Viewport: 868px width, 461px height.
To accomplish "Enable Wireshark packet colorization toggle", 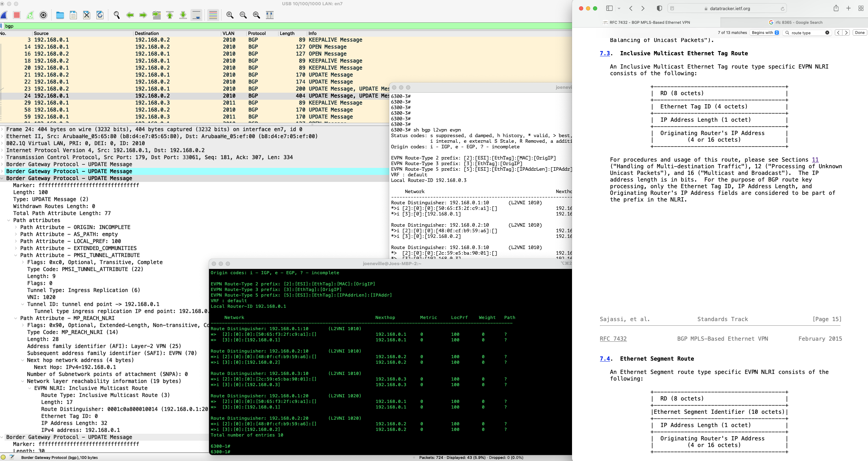I will (x=213, y=15).
